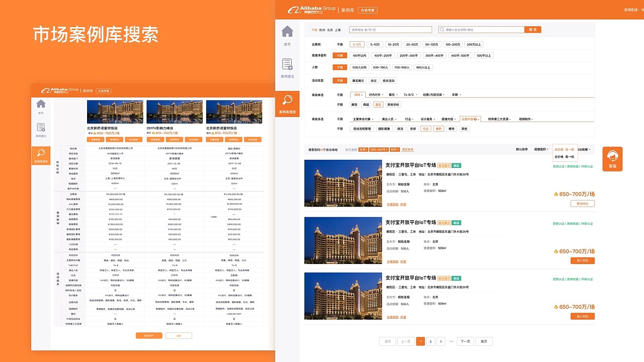Remove the 300-400平 selected filter tag

[379, 150]
